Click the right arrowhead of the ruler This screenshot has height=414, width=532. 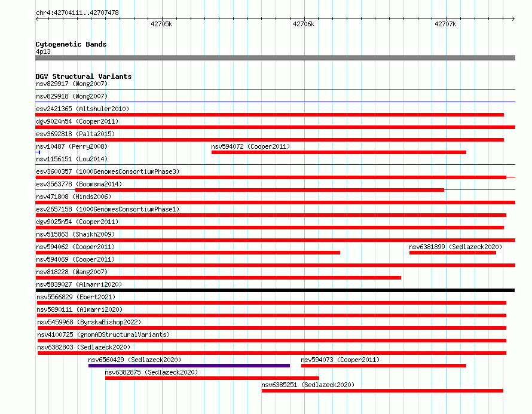pyautogui.click(x=513, y=19)
